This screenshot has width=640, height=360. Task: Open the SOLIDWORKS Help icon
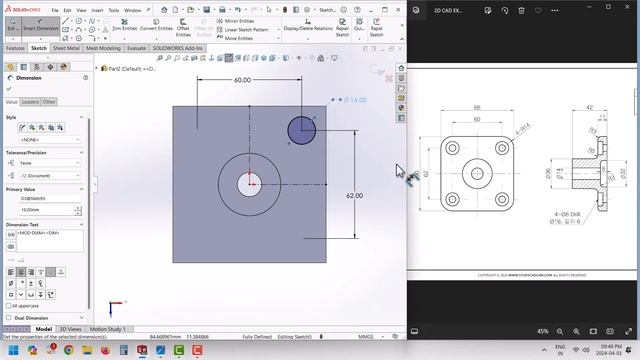pyautogui.click(x=358, y=10)
